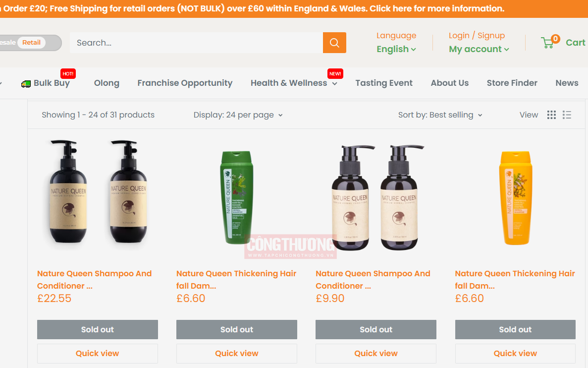The image size is (588, 368).
Task: Open the £9.90 Nature Queen Shampoo link
Action: pyautogui.click(x=373, y=279)
